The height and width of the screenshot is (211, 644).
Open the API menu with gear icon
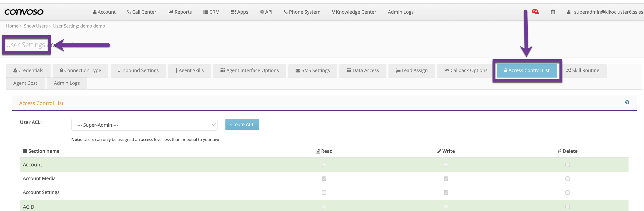point(266,12)
